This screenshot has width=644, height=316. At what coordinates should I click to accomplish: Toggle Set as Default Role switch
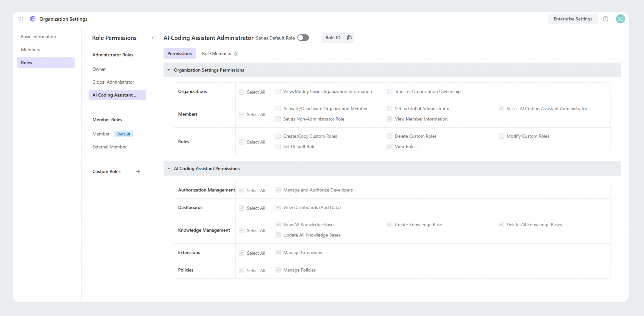point(303,38)
